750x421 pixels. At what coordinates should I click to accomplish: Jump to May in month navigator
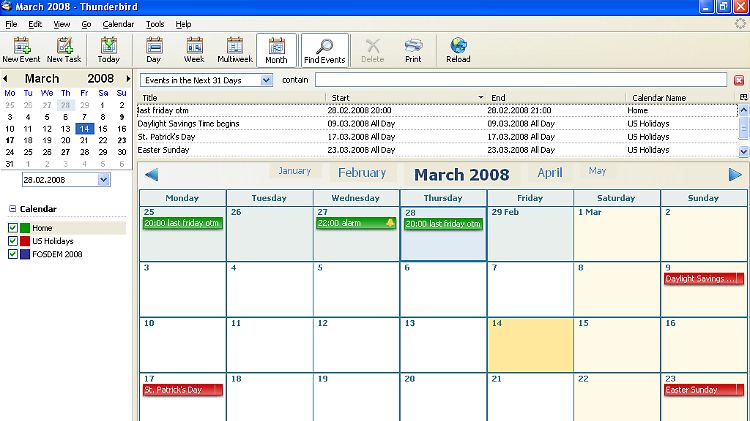[x=597, y=171]
